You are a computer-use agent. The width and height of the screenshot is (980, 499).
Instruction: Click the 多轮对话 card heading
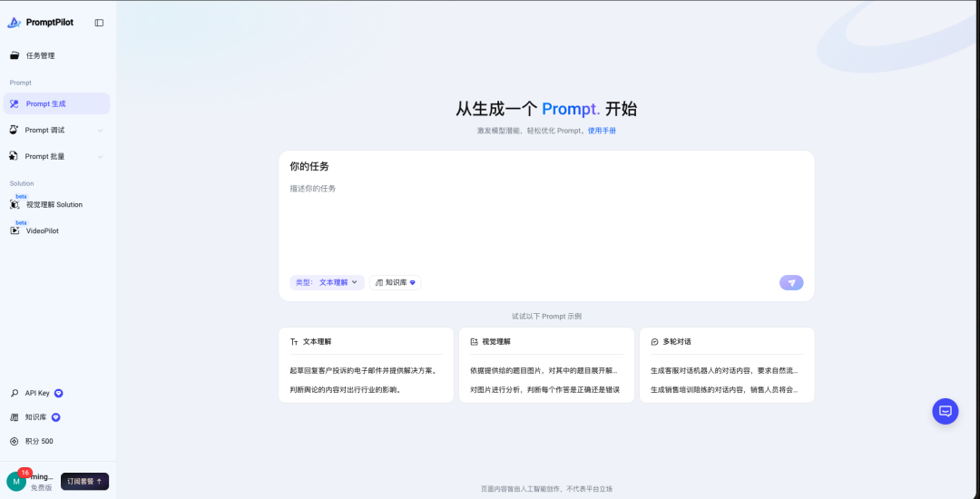pyautogui.click(x=677, y=342)
